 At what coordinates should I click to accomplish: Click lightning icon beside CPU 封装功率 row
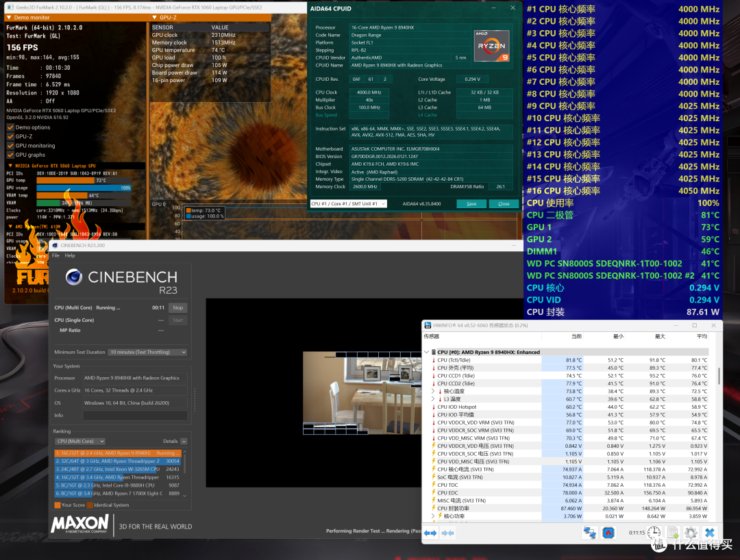[434, 508]
